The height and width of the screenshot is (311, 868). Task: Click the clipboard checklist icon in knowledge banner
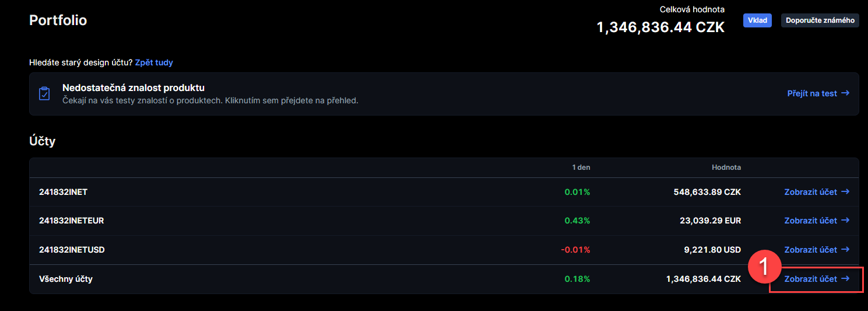(x=44, y=94)
